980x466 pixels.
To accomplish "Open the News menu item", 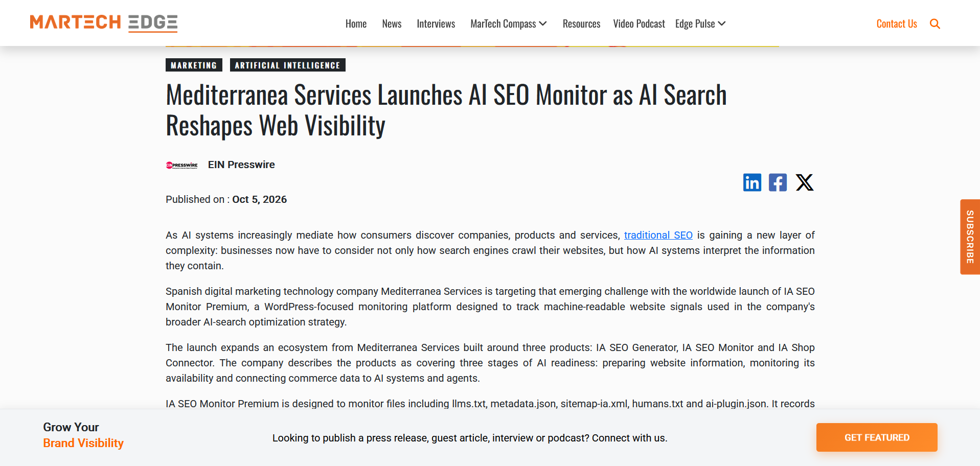I will pos(392,24).
